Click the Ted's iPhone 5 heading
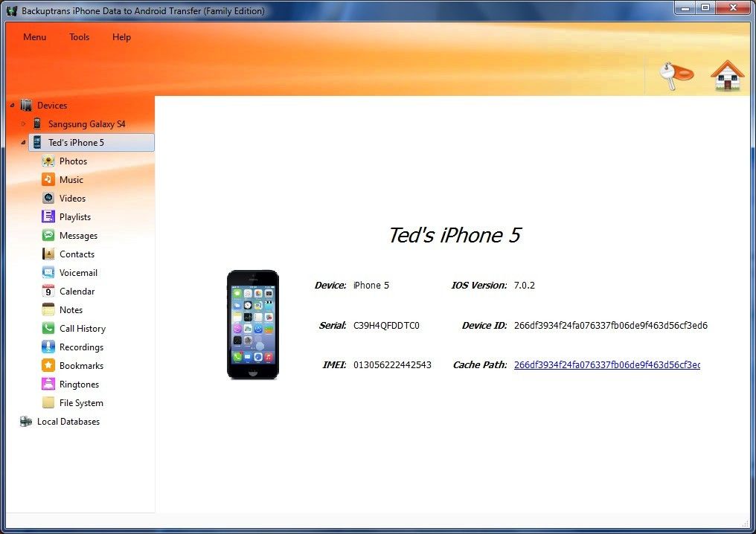The width and height of the screenshot is (756, 534). pyautogui.click(x=455, y=235)
